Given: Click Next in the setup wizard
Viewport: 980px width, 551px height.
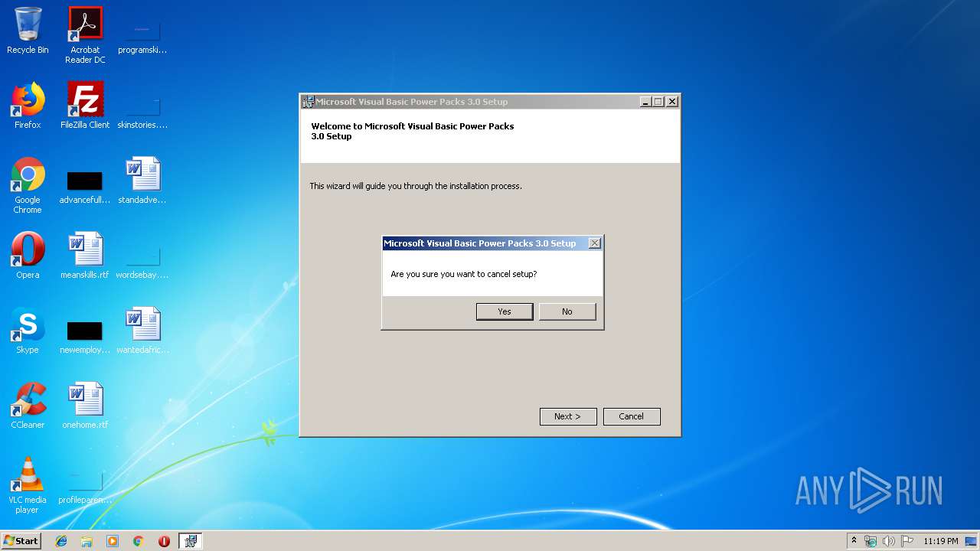Looking at the screenshot, I should [568, 416].
